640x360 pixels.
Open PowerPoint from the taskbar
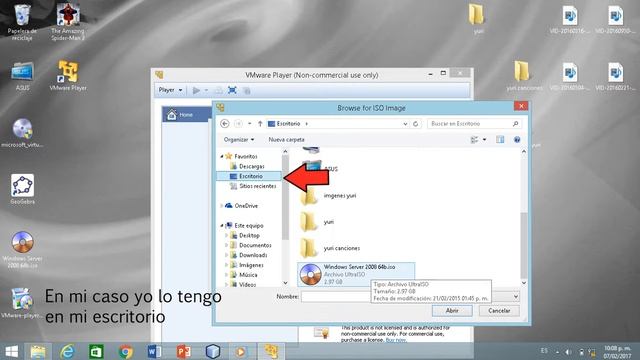tap(184, 351)
